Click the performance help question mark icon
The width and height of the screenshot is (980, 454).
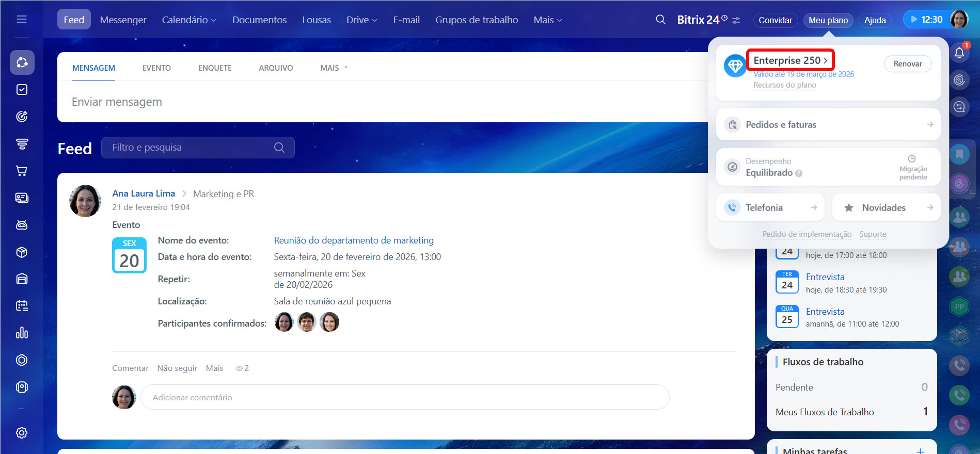pyautogui.click(x=799, y=173)
